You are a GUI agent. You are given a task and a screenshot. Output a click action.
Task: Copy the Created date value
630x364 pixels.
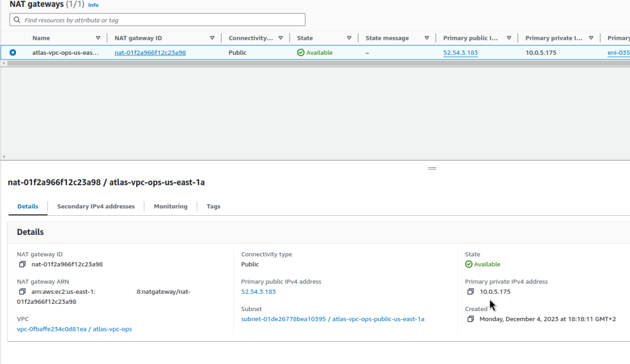470,318
